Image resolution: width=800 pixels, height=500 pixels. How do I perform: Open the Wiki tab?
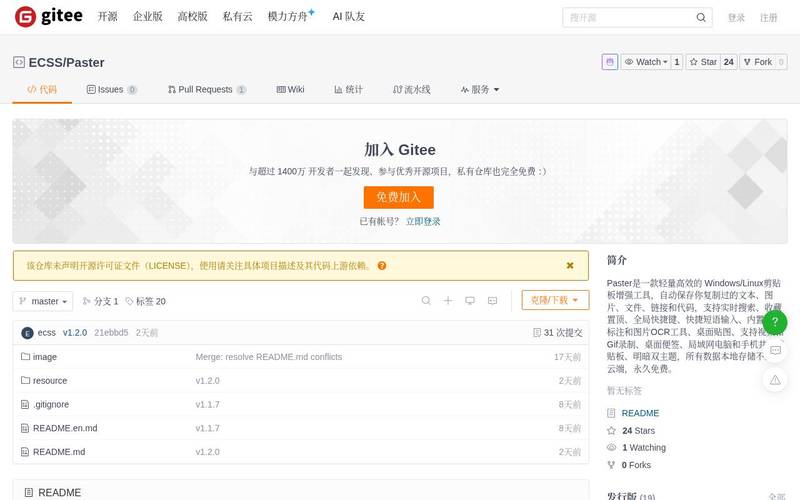290,89
